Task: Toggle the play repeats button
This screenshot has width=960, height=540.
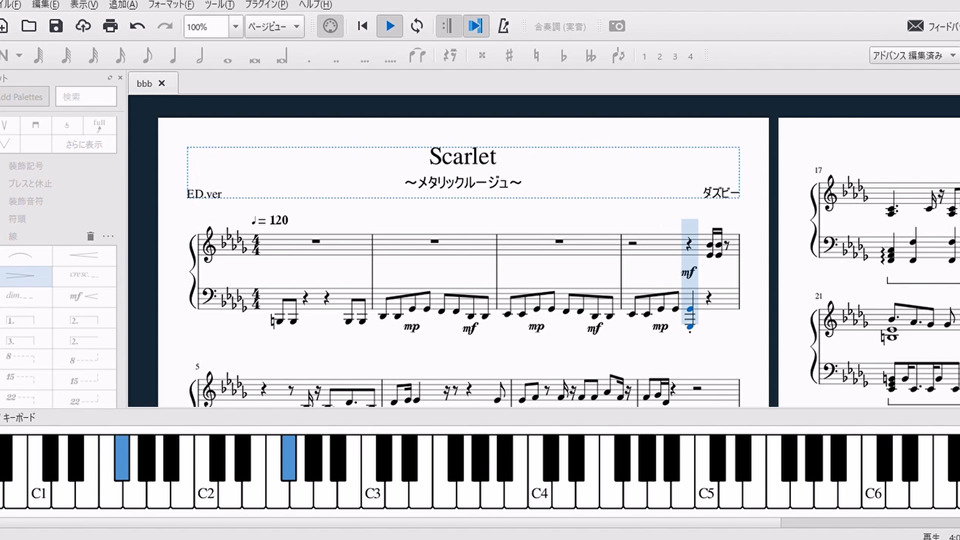Action: [447, 26]
